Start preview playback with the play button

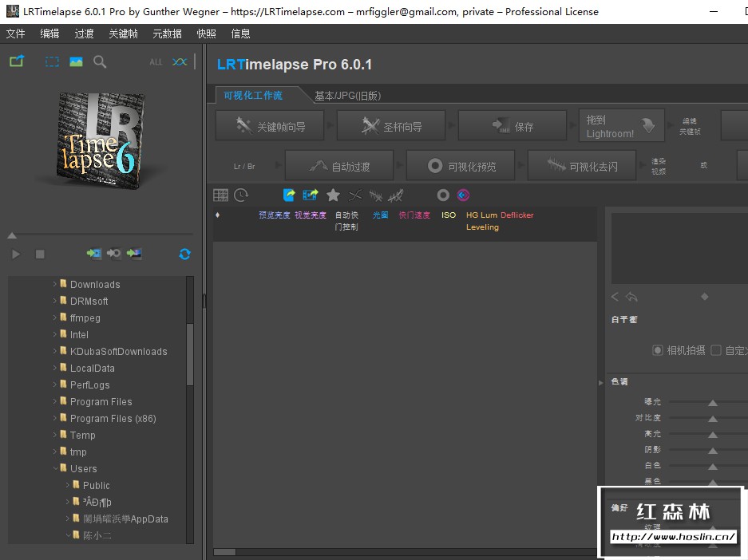coord(16,254)
